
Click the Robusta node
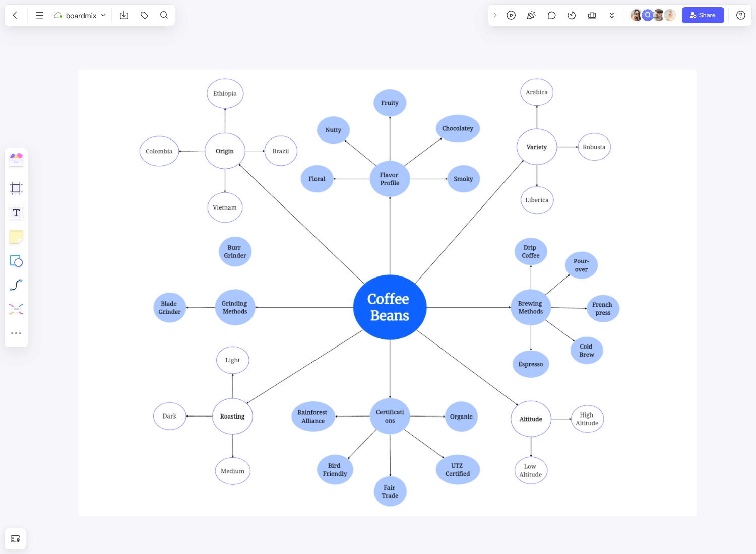[x=594, y=147]
